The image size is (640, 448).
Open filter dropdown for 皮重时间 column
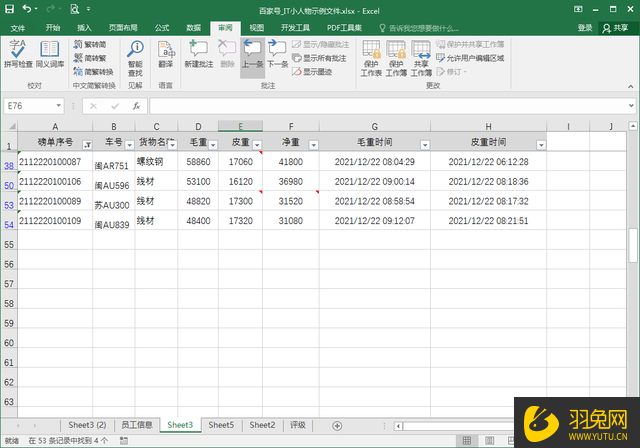[x=541, y=145]
